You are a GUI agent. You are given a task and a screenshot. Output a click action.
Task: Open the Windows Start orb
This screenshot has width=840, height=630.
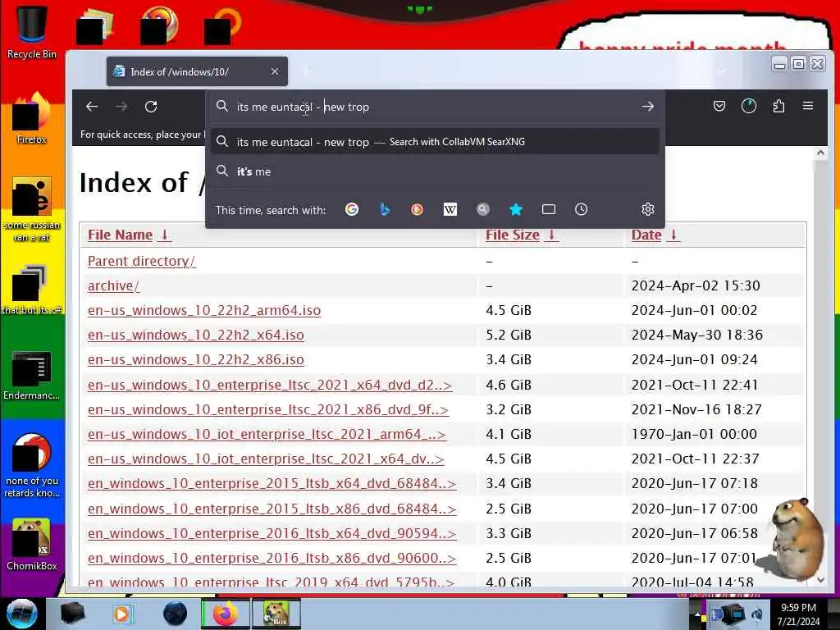coord(22,614)
